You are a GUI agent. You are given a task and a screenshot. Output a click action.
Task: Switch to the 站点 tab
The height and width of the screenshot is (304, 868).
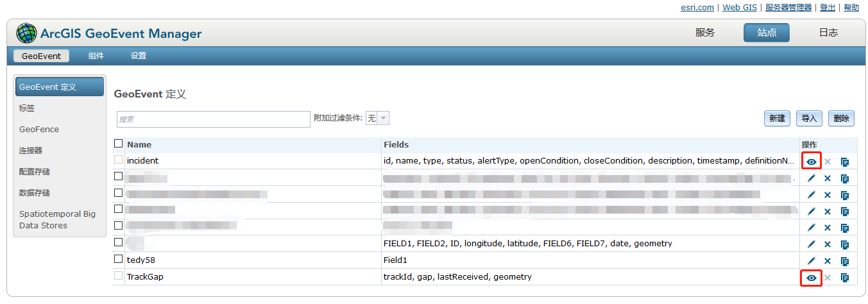pos(767,33)
